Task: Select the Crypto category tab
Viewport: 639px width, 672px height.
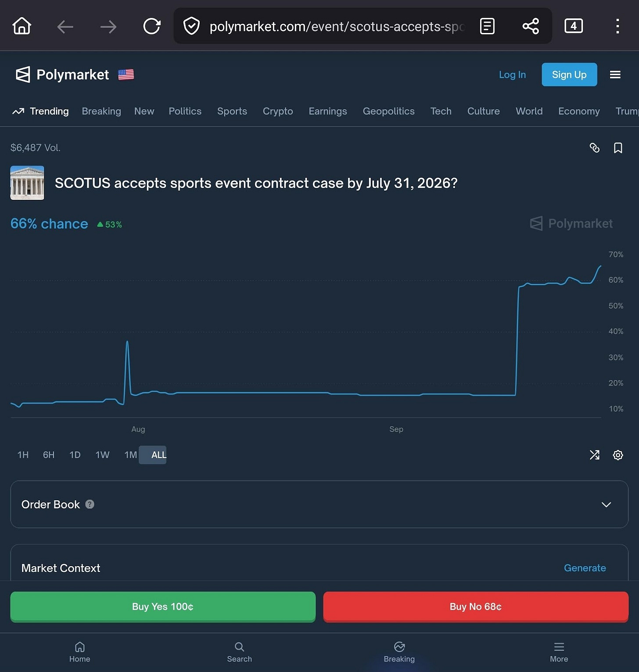Action: point(278,111)
